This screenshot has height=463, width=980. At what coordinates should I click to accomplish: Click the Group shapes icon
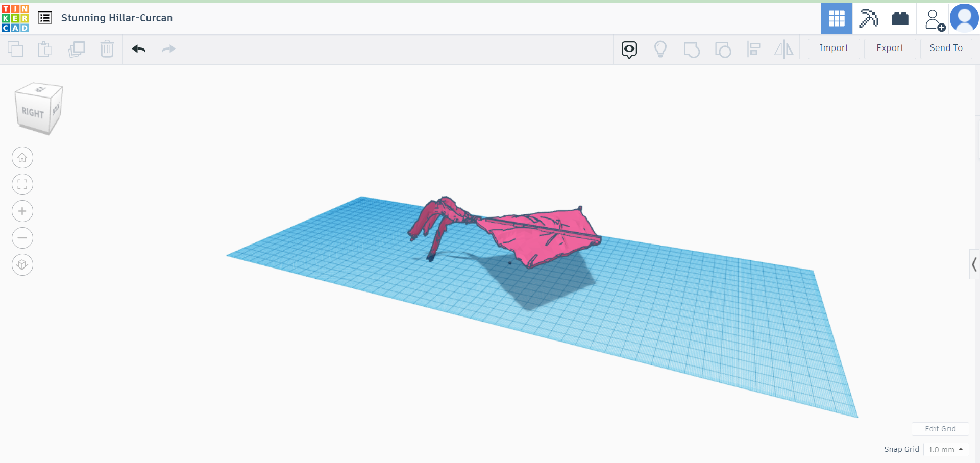pyautogui.click(x=692, y=50)
